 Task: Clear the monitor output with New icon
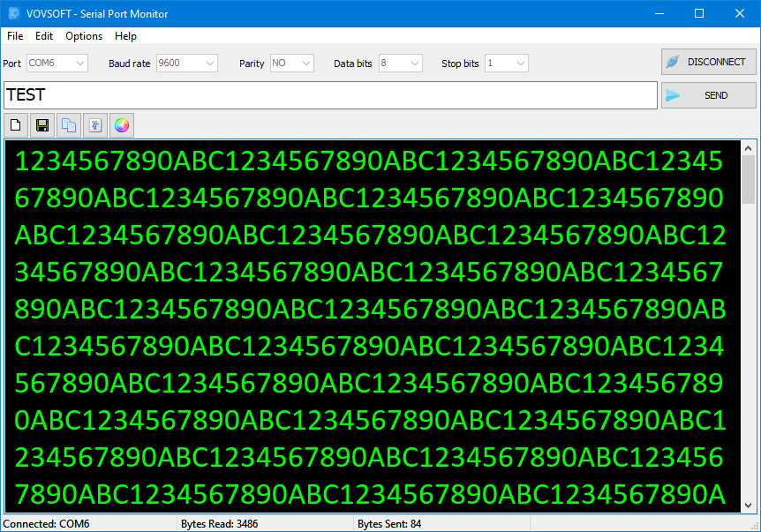click(x=15, y=124)
